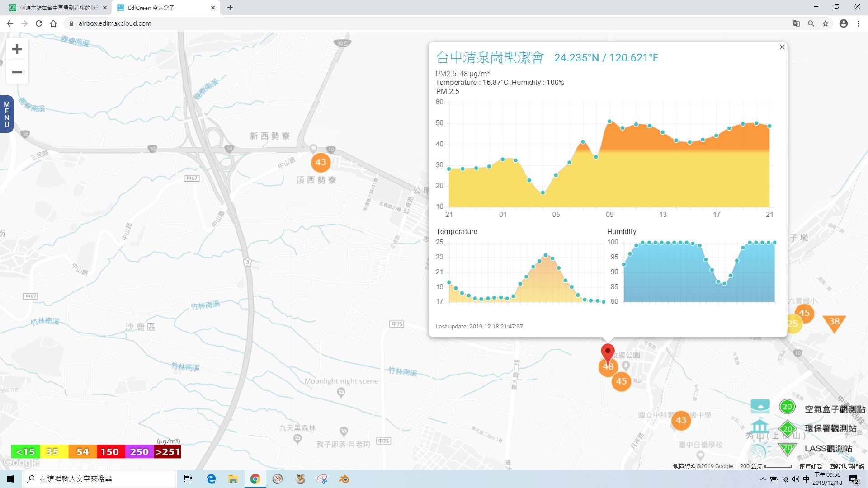Open File Explorer from the taskbar
Screen dimensions: 868x488
233,479
